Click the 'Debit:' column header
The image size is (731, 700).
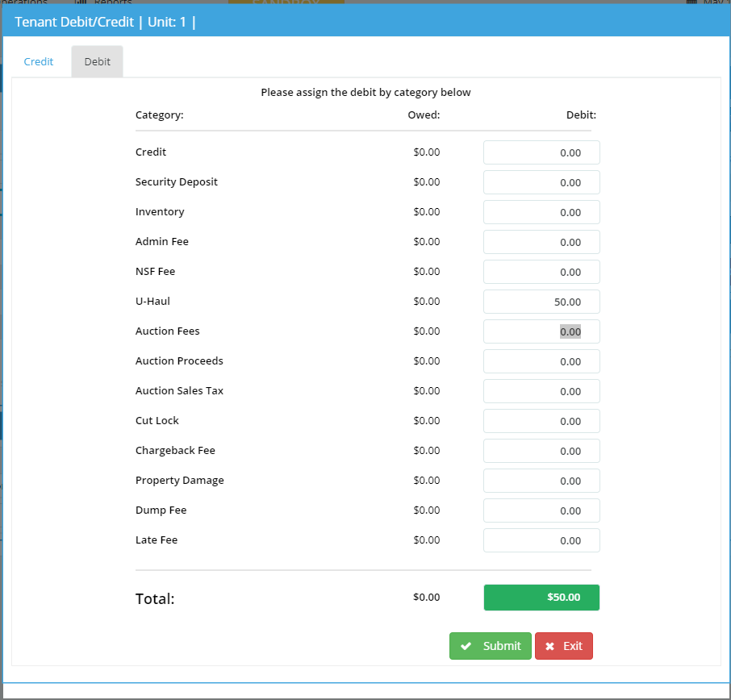(x=581, y=115)
